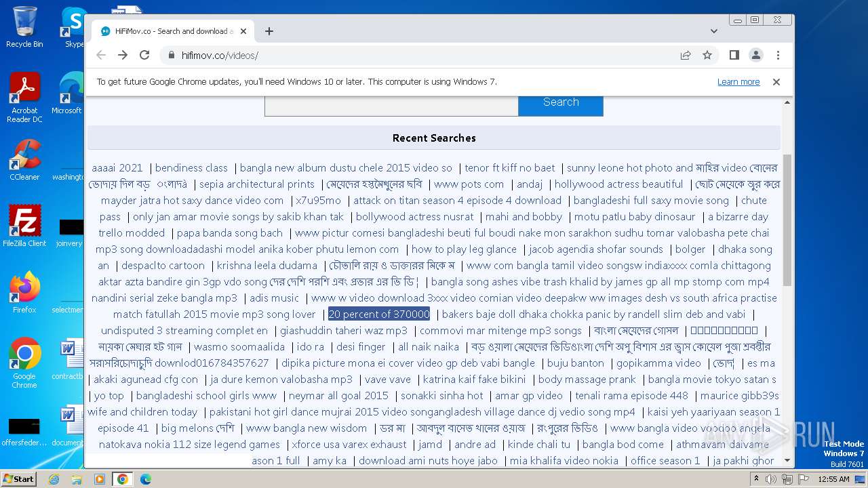Image resolution: width=868 pixels, height=488 pixels.
Task: Open File Explorer in taskbar
Action: (x=77, y=479)
